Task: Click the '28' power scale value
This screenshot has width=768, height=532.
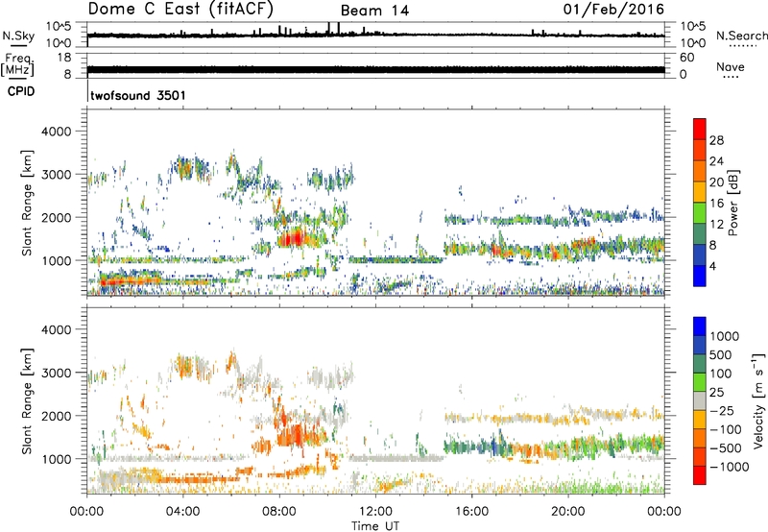Action: pyautogui.click(x=716, y=140)
